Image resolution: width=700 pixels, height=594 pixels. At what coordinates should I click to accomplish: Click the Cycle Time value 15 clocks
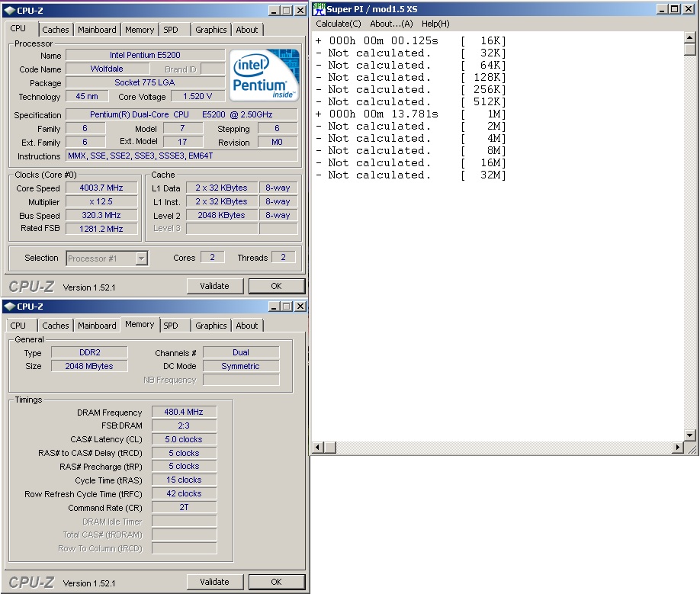point(184,480)
